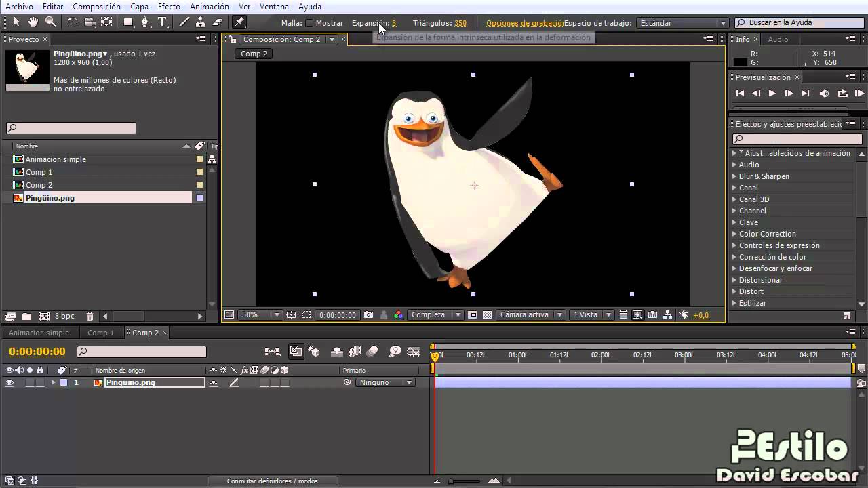Open the Composición menu
Image resolution: width=868 pixels, height=488 pixels.
click(x=96, y=7)
